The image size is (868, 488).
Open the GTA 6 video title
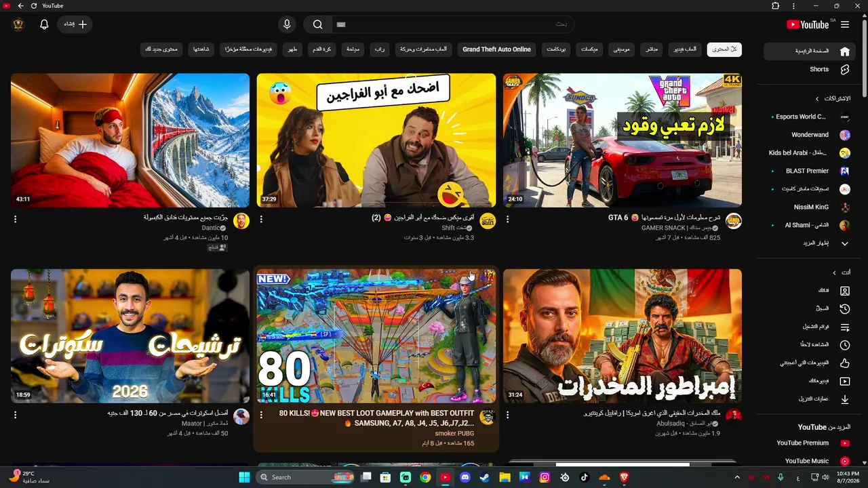coord(665,218)
